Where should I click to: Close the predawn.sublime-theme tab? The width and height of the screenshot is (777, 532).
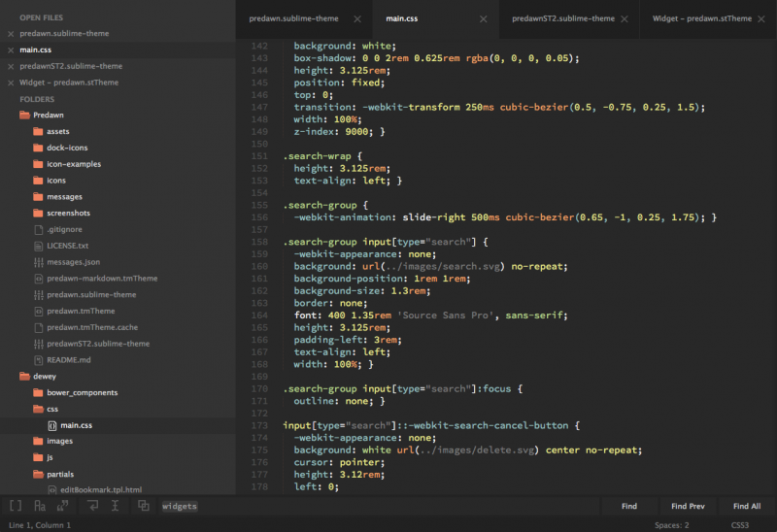[357, 18]
